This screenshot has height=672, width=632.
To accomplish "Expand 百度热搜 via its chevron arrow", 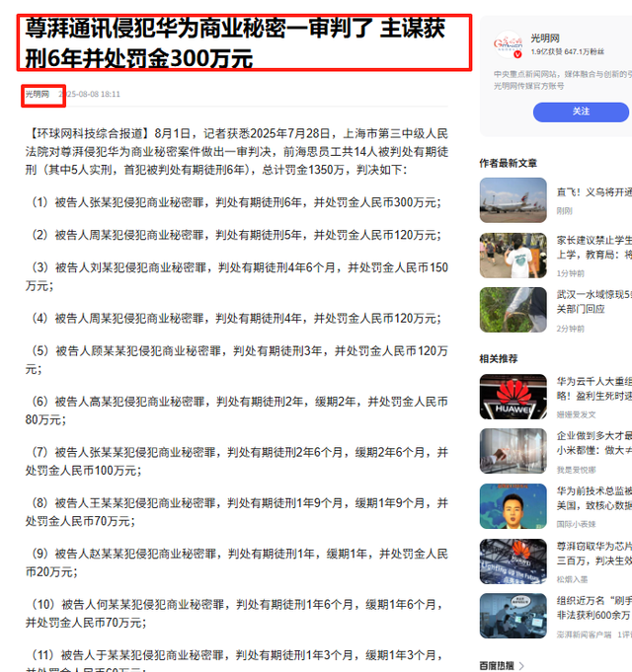I will [521, 665].
